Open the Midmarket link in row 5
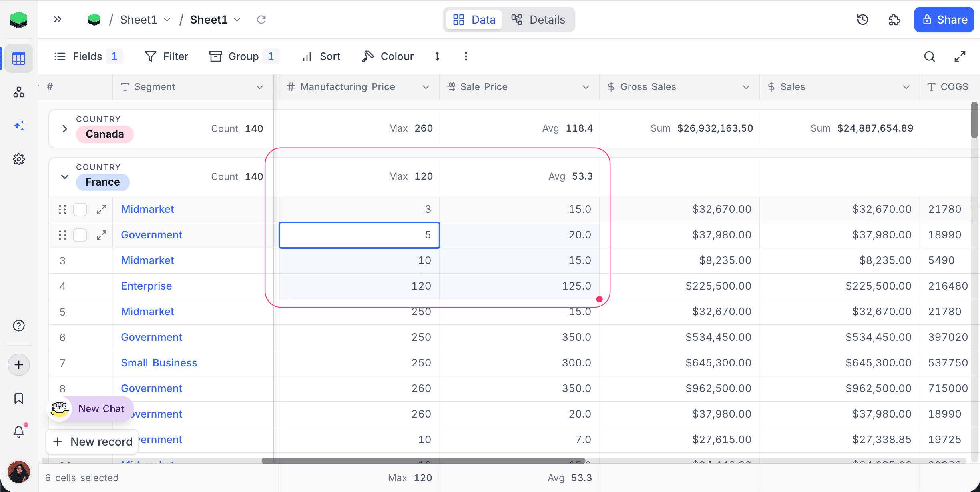 click(147, 312)
